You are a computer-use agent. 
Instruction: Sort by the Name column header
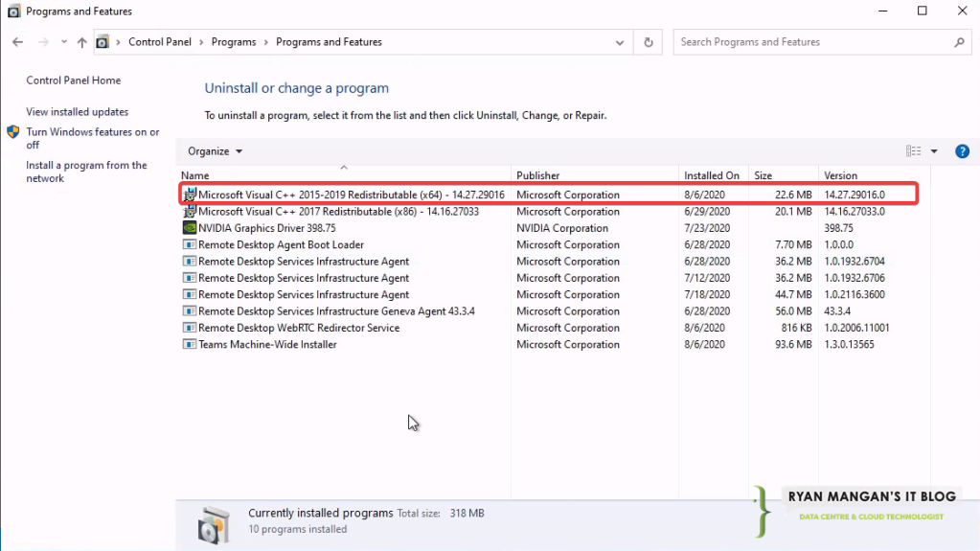point(344,175)
